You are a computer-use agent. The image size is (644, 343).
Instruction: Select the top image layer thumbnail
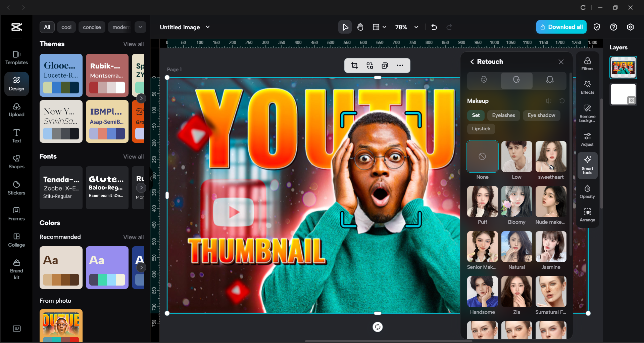click(x=623, y=67)
